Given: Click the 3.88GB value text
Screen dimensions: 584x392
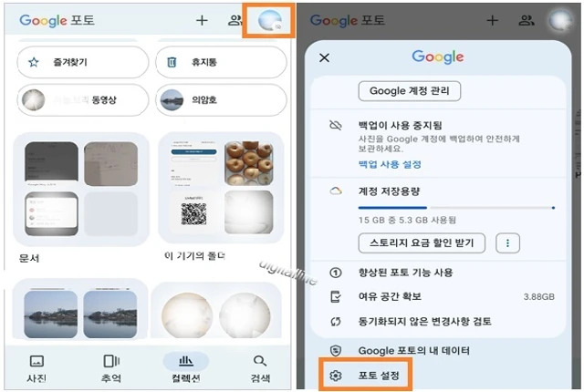Looking at the screenshot, I should pyautogui.click(x=538, y=297).
